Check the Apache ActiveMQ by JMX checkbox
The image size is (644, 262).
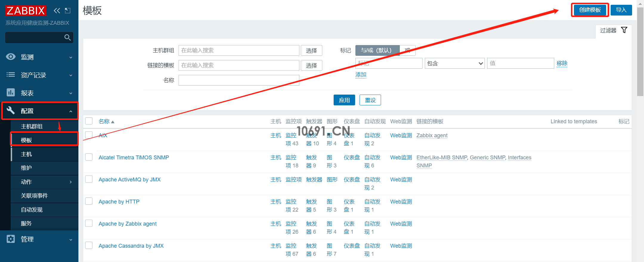(x=89, y=179)
